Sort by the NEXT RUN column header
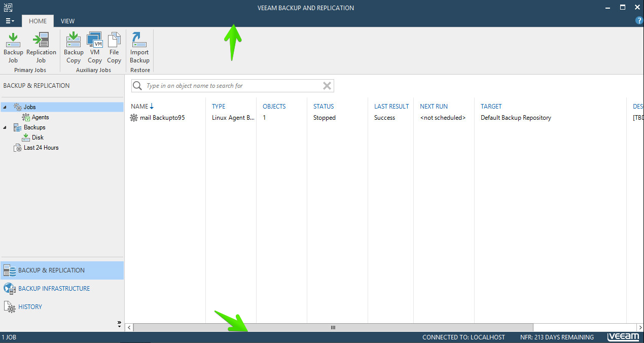The width and height of the screenshot is (644, 343). 434,106
